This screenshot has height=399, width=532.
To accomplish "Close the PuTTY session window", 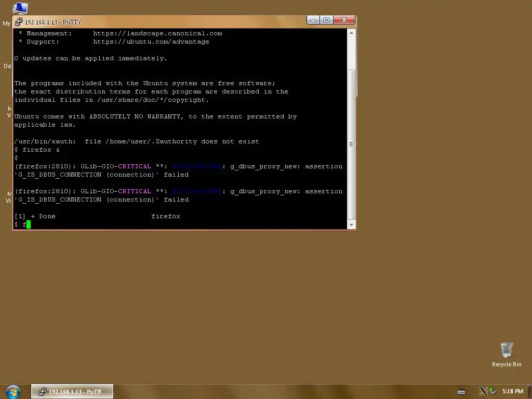I will click(344, 20).
